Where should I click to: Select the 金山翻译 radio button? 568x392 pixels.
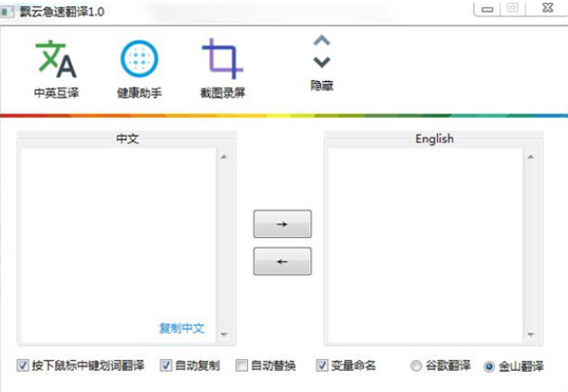pos(489,366)
